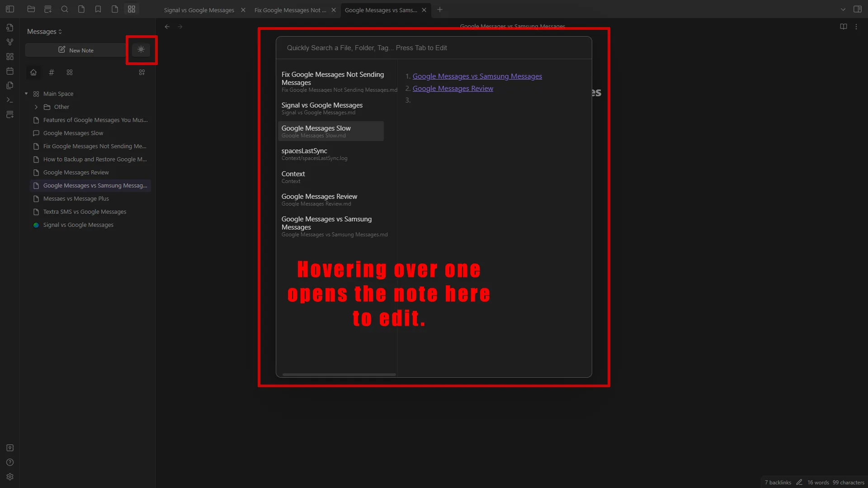This screenshot has width=868, height=488.
Task: Collapse the Main Space tree
Action: click(x=26, y=94)
